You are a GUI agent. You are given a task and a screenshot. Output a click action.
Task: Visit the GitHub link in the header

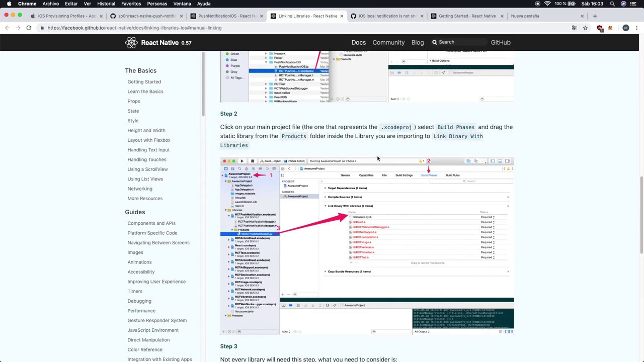[x=501, y=43]
